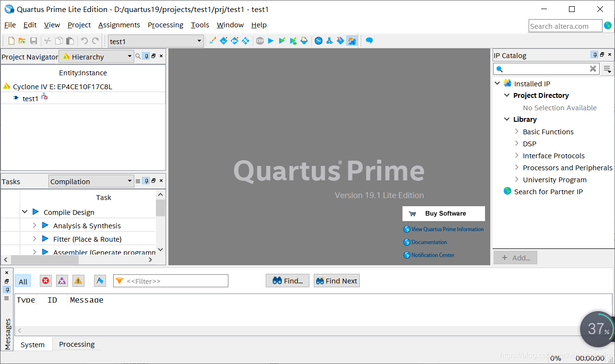Viewport: 615px width, 364px height.
Task: Toggle pin on IP Catalog panel
Action: point(595,55)
